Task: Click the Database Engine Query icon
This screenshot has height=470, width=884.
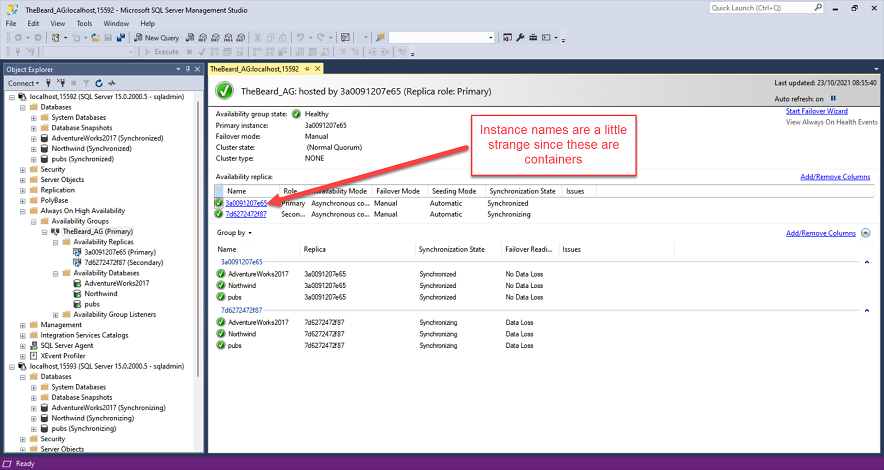Action: [190, 38]
